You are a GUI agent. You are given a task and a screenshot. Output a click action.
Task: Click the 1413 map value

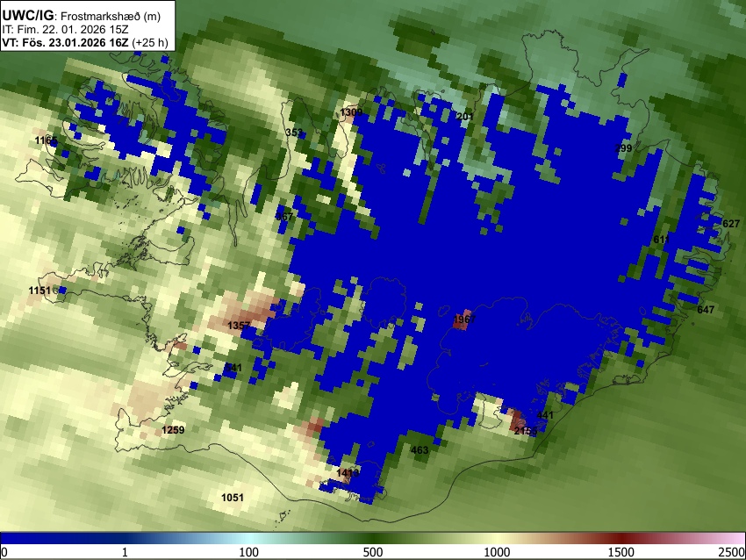(x=348, y=473)
